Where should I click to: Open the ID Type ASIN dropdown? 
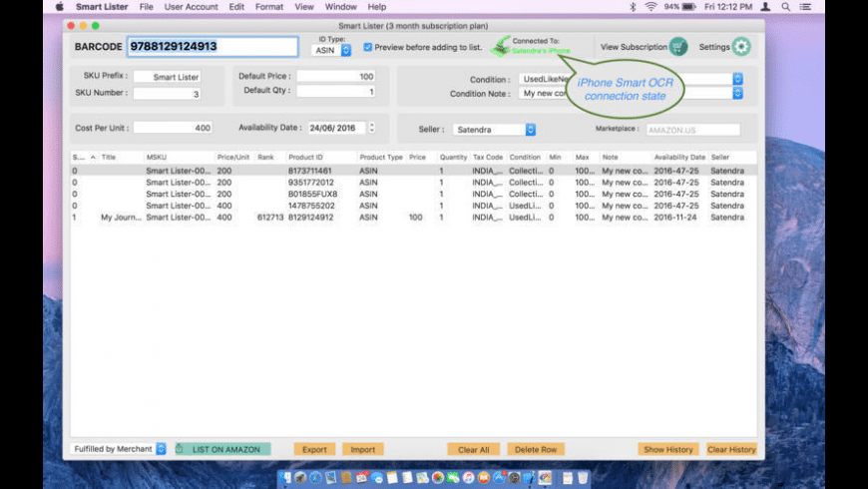pyautogui.click(x=331, y=50)
